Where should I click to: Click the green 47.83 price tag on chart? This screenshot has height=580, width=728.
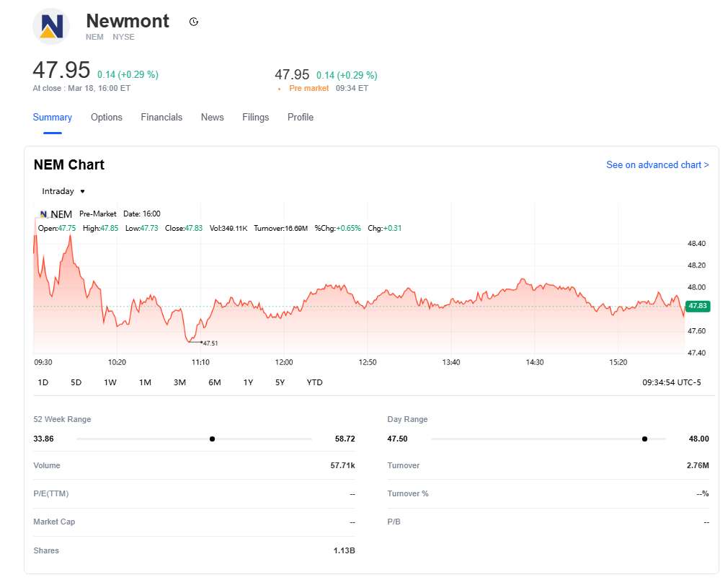[698, 306]
